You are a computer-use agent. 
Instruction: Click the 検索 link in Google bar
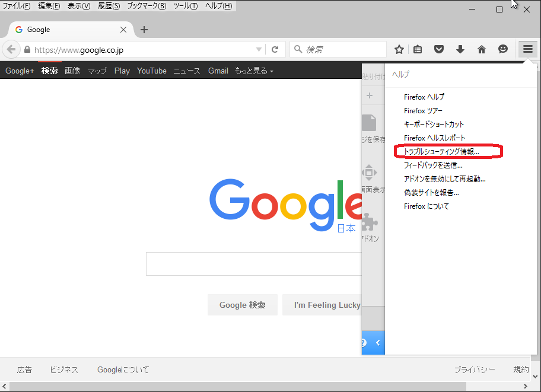coord(49,71)
